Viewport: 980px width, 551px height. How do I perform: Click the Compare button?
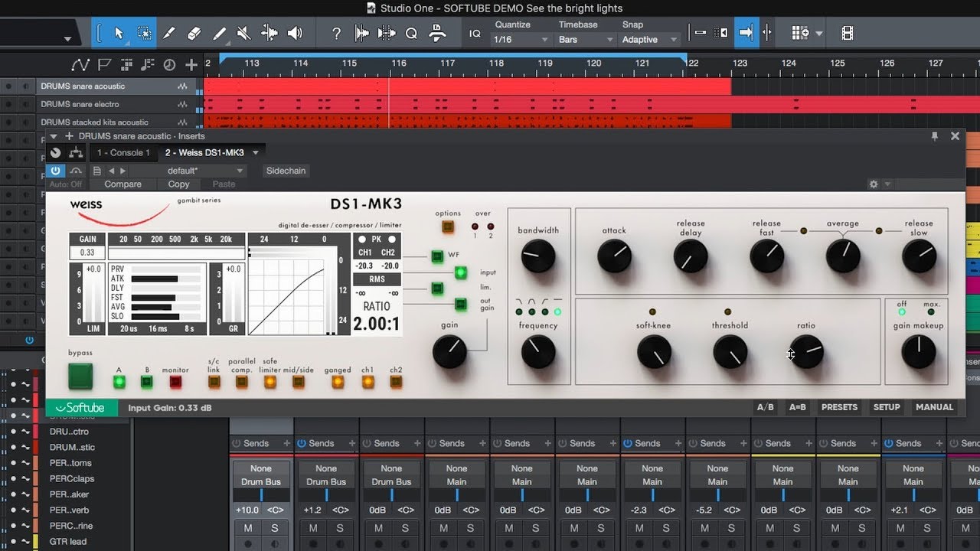point(122,184)
